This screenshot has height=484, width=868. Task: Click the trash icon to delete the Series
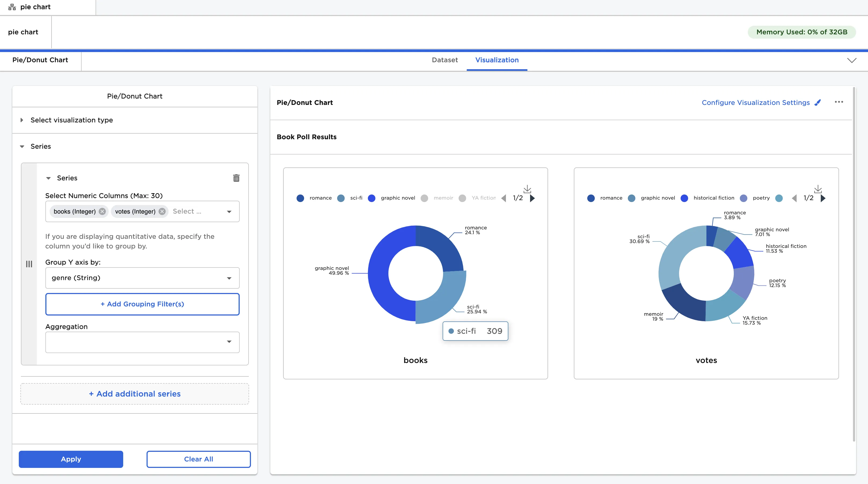point(236,178)
